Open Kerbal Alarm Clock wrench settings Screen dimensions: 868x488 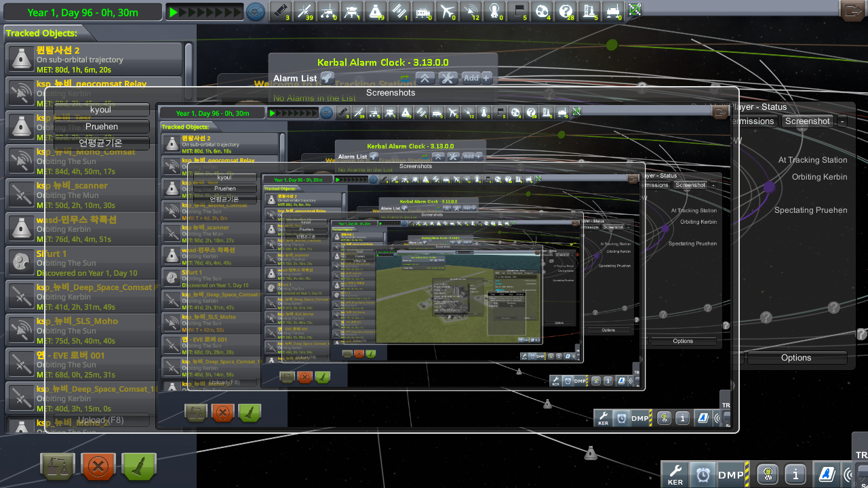click(448, 78)
